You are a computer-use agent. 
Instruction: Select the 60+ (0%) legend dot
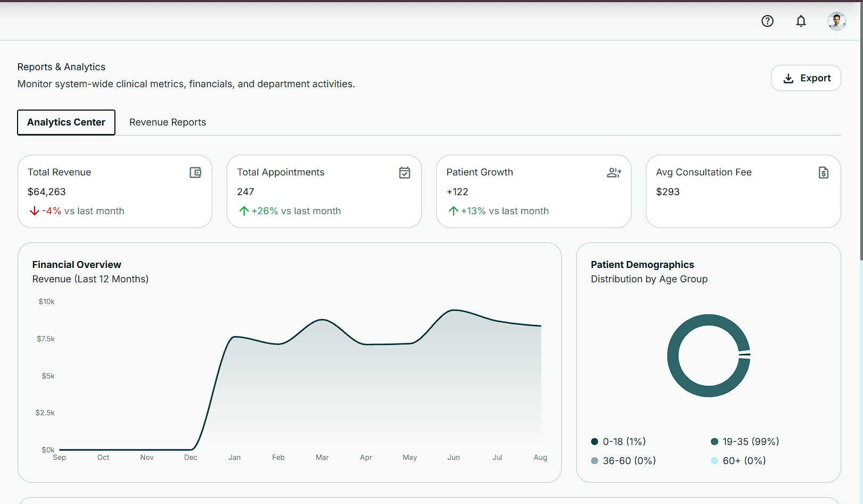coord(715,461)
